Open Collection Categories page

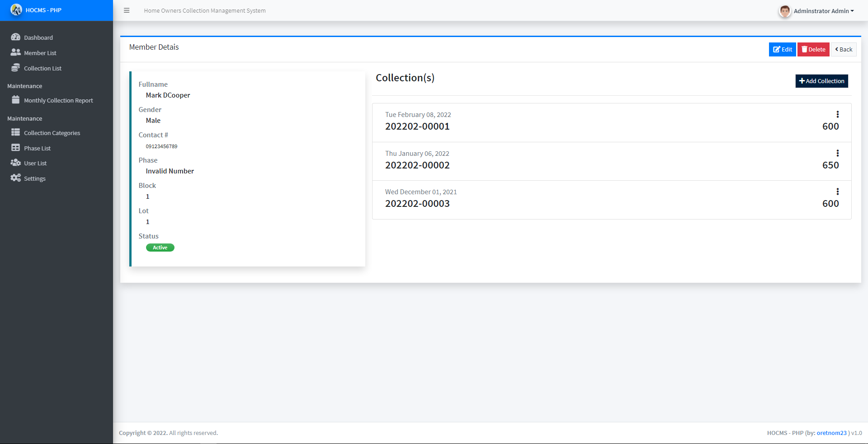tap(57, 133)
